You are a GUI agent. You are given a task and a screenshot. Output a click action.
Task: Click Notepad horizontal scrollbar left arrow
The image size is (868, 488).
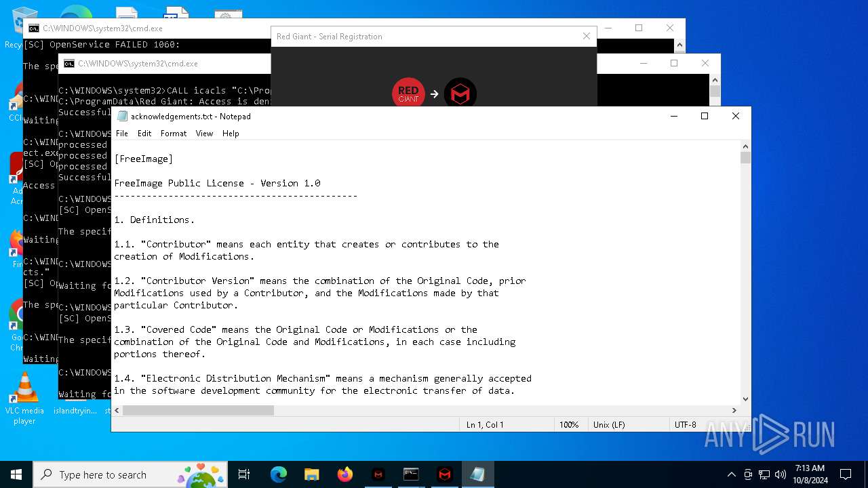click(117, 410)
